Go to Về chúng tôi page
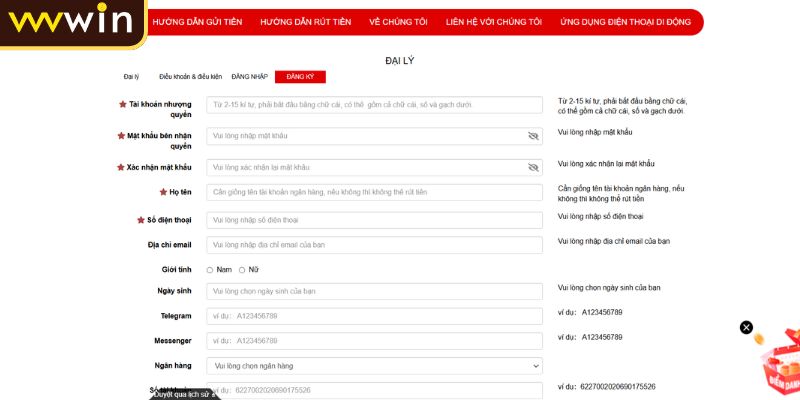 (x=396, y=21)
